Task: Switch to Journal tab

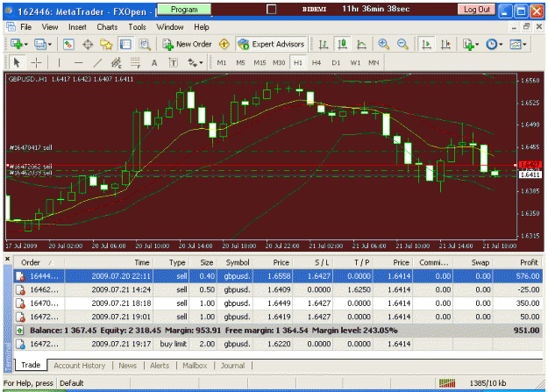Action: (x=232, y=366)
